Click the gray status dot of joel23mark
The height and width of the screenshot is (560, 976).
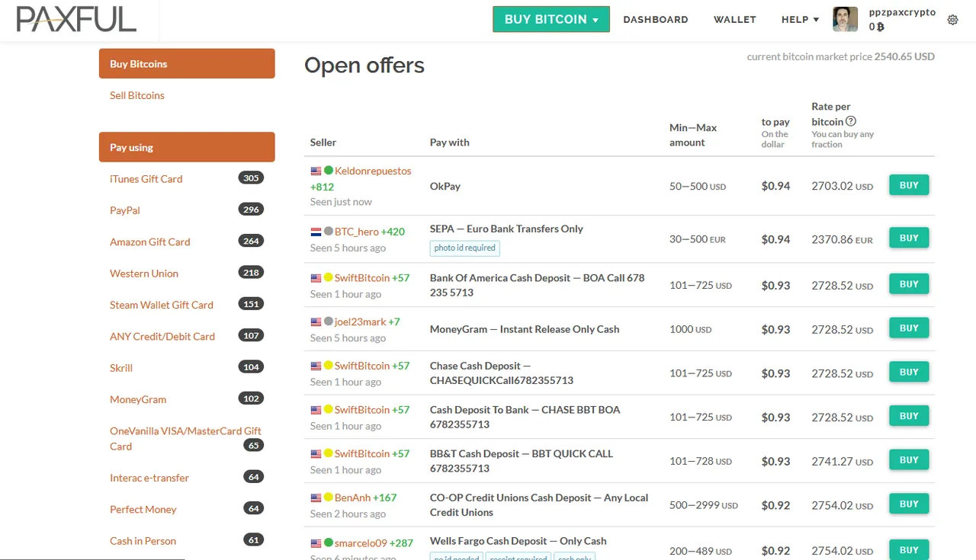click(329, 322)
